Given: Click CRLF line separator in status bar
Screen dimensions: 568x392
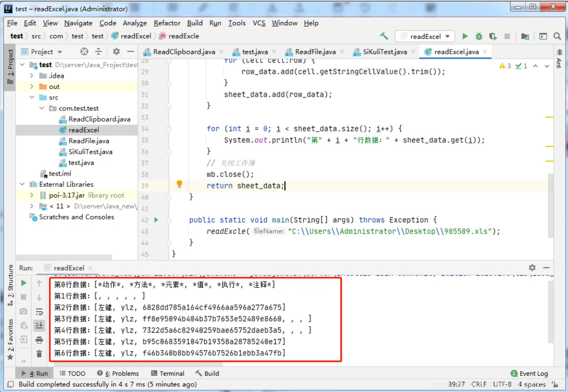Looking at the screenshot, I should 479,384.
